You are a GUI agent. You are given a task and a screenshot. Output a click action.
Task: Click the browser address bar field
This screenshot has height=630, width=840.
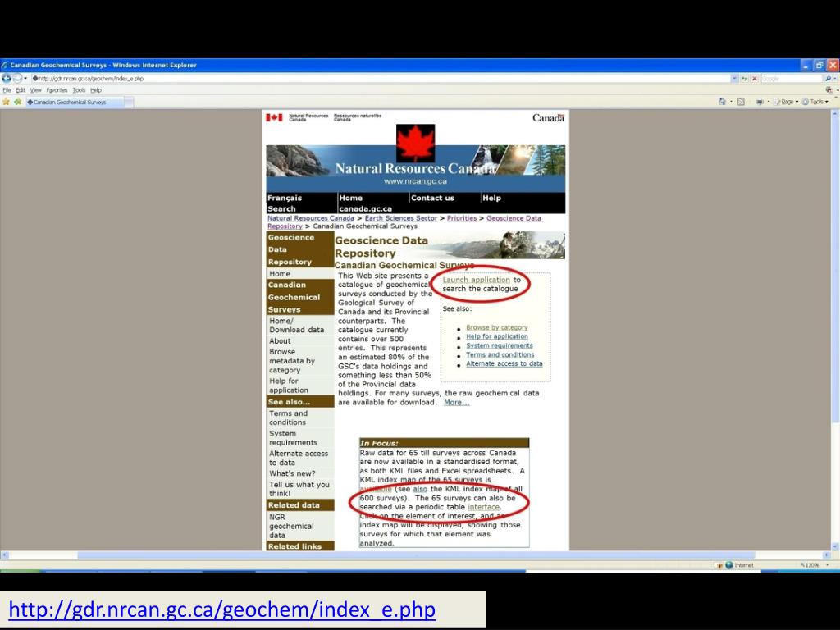pyautogui.click(x=381, y=78)
